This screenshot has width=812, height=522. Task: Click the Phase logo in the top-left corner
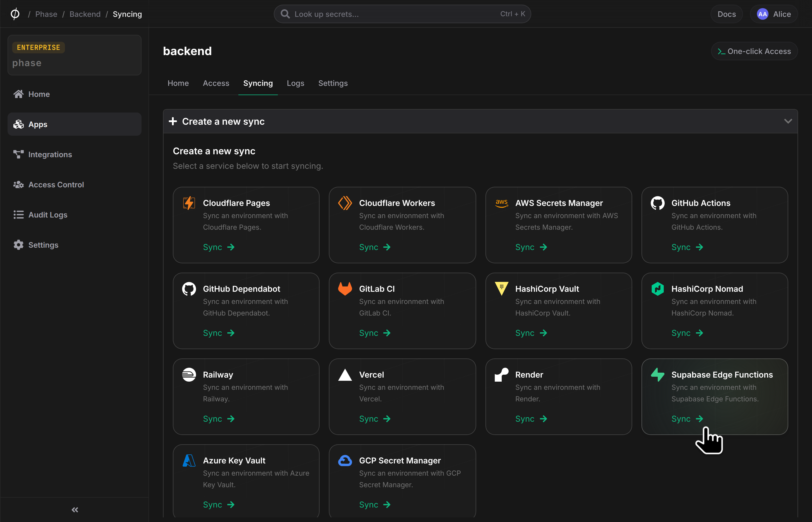coord(15,14)
